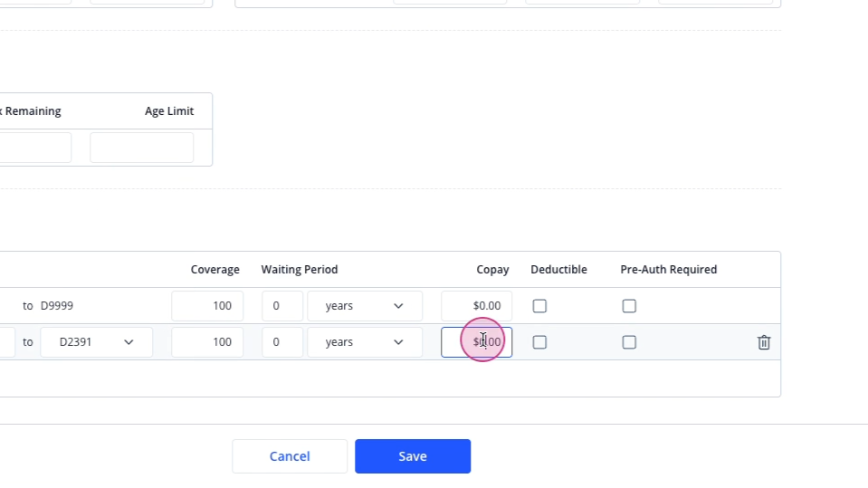
Task: Edit waiting period number in D2391 row
Action: click(x=282, y=341)
